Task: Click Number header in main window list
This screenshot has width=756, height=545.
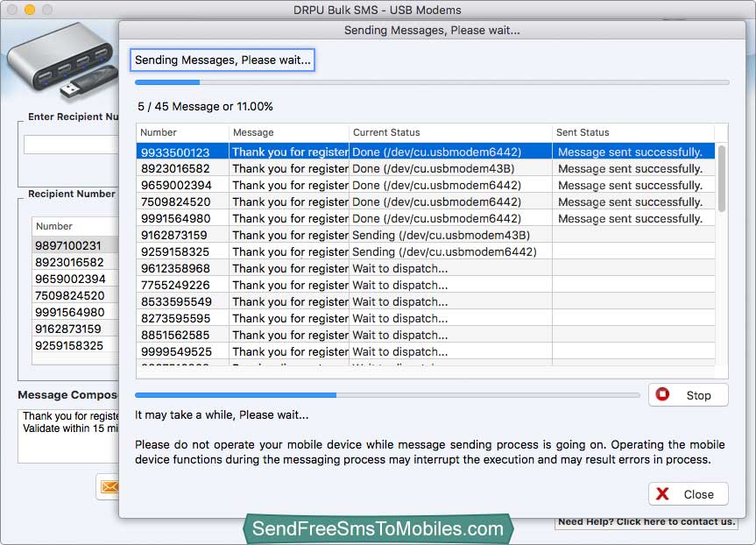Action: [75, 226]
